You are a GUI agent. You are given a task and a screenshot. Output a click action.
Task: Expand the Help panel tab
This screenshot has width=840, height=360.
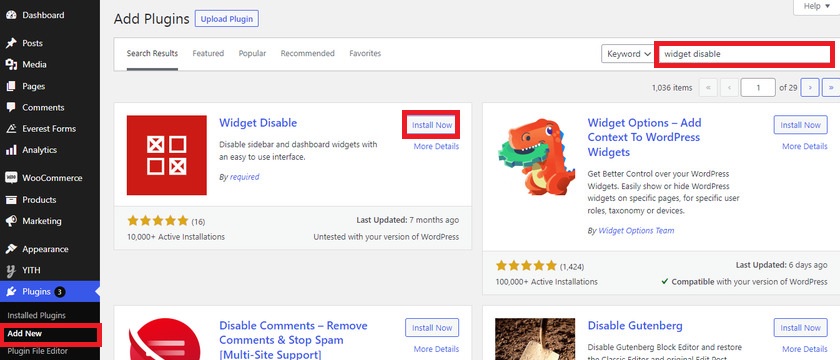tap(816, 6)
